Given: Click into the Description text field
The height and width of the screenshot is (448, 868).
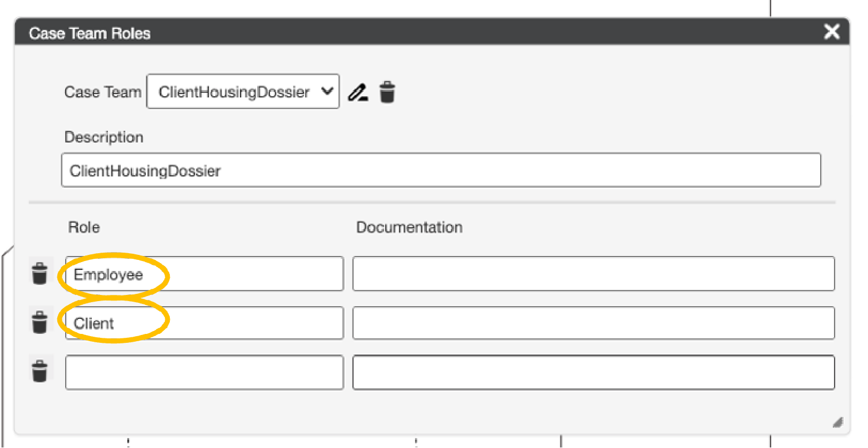Looking at the screenshot, I should pyautogui.click(x=440, y=170).
